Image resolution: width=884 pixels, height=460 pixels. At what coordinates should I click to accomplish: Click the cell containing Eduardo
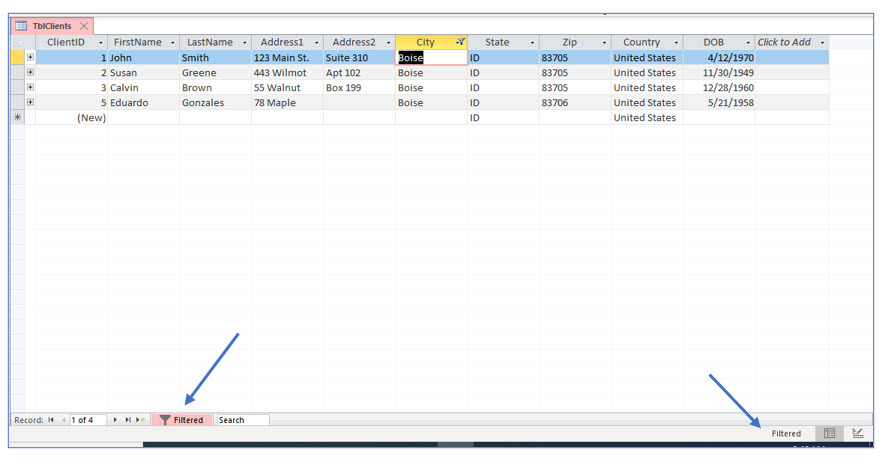point(143,103)
